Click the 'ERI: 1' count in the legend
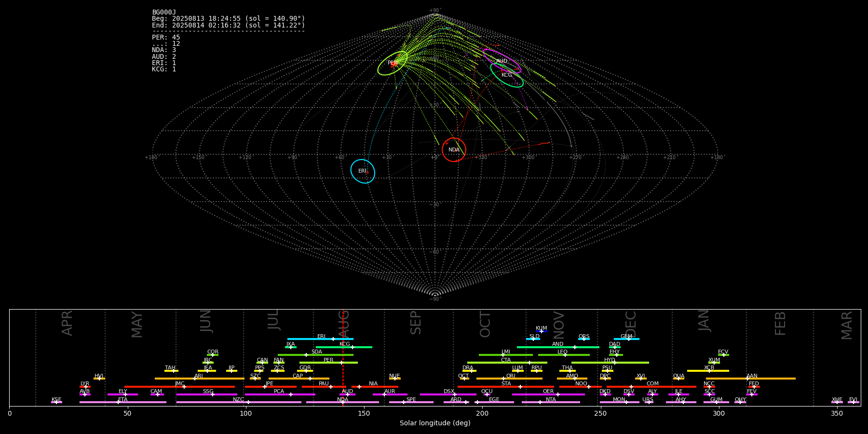The width and height of the screenshot is (868, 434). (x=164, y=63)
